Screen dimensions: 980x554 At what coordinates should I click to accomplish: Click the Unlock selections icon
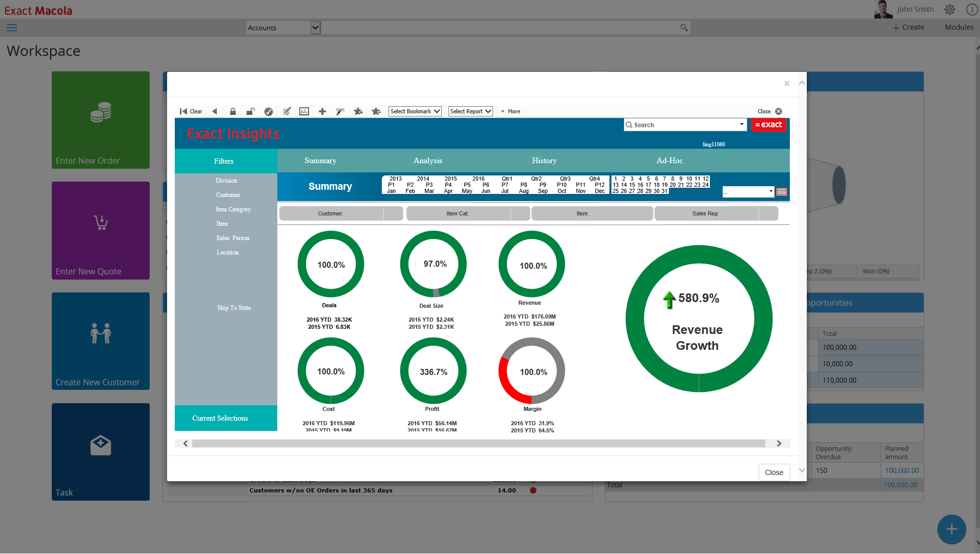coord(251,111)
